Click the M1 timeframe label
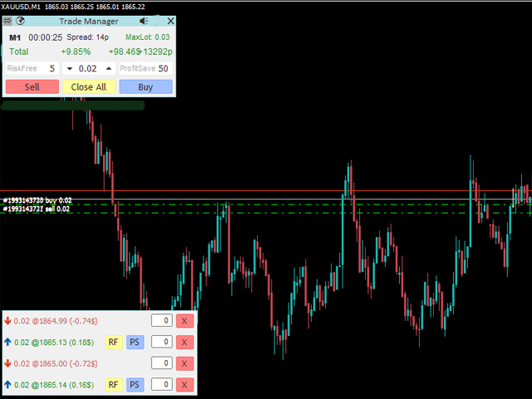 point(15,37)
